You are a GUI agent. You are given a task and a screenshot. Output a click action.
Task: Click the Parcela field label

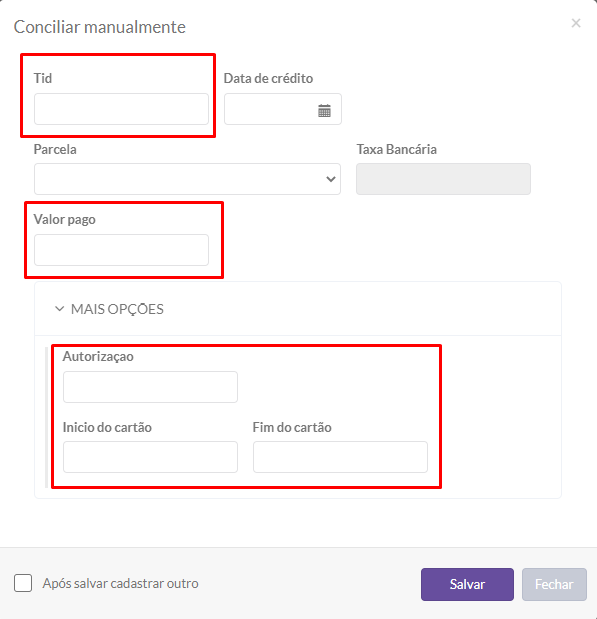pos(55,149)
